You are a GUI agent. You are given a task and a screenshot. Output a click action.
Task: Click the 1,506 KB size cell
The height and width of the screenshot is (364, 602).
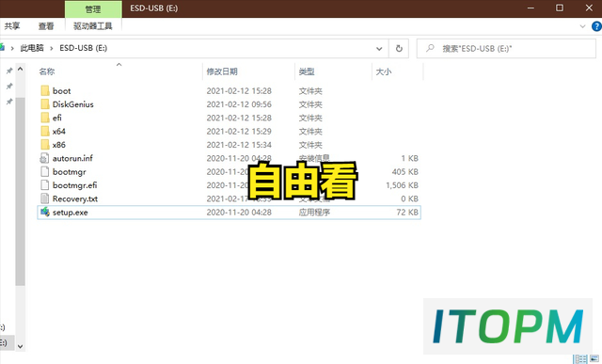click(402, 185)
